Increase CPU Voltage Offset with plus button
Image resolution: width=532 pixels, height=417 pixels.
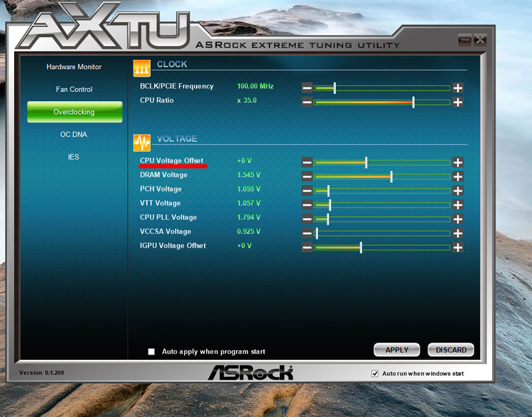[x=458, y=162]
